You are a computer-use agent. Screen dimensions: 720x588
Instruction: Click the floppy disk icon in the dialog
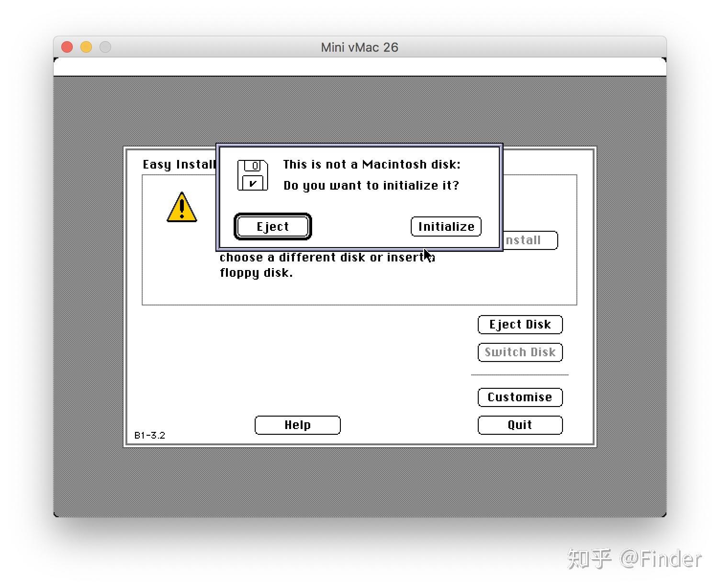pyautogui.click(x=252, y=174)
